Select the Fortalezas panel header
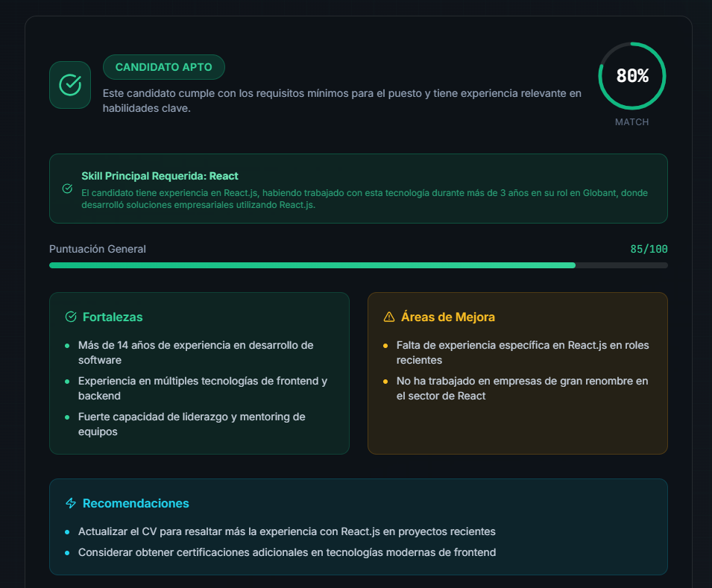712x588 pixels. 113,317
